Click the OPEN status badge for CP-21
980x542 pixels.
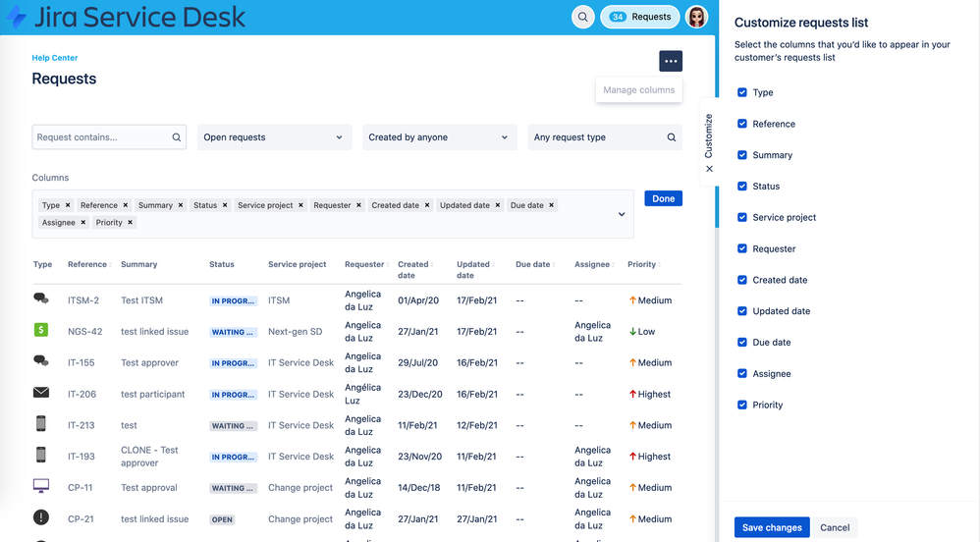pyautogui.click(x=222, y=519)
